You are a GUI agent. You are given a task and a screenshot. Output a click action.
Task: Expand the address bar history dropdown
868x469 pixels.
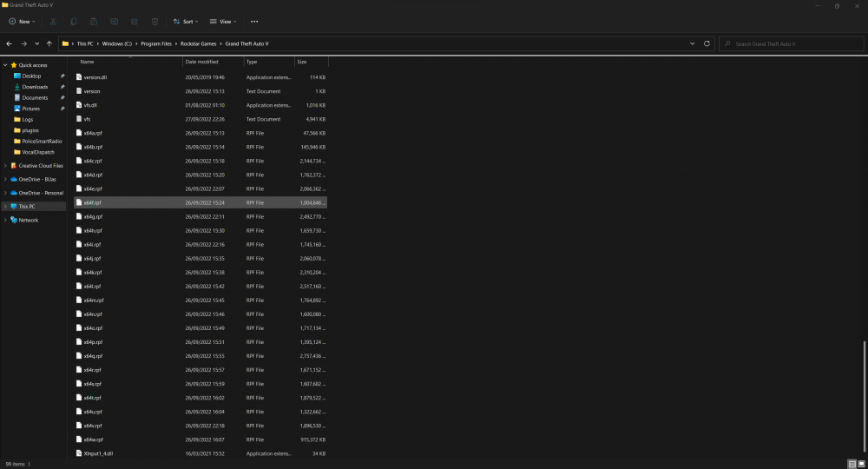coord(692,43)
